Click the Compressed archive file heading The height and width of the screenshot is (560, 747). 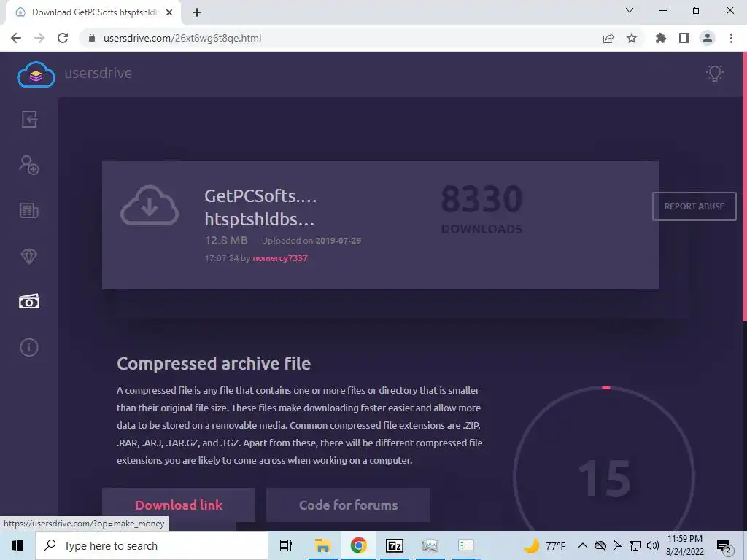point(214,364)
